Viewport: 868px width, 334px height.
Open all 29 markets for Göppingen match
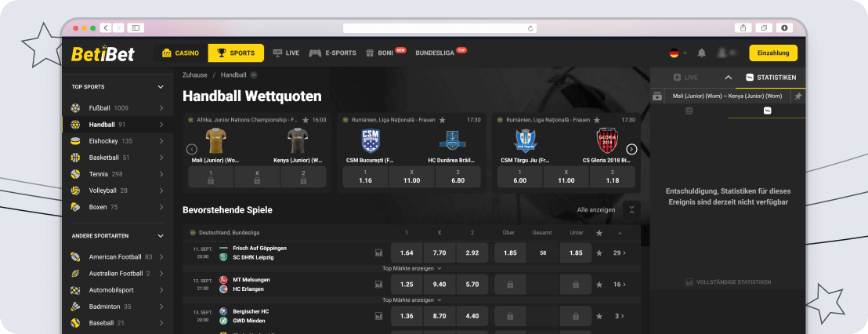tap(620, 253)
